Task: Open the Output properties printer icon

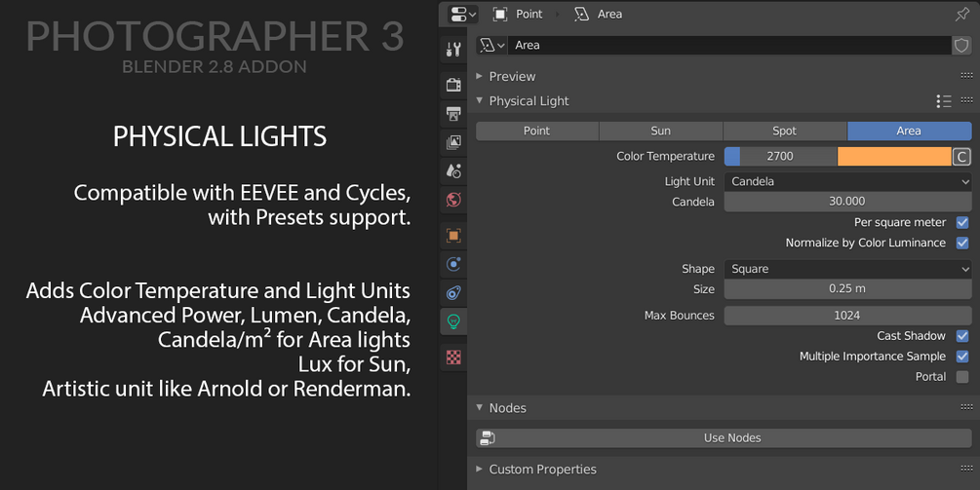Action: click(x=453, y=114)
